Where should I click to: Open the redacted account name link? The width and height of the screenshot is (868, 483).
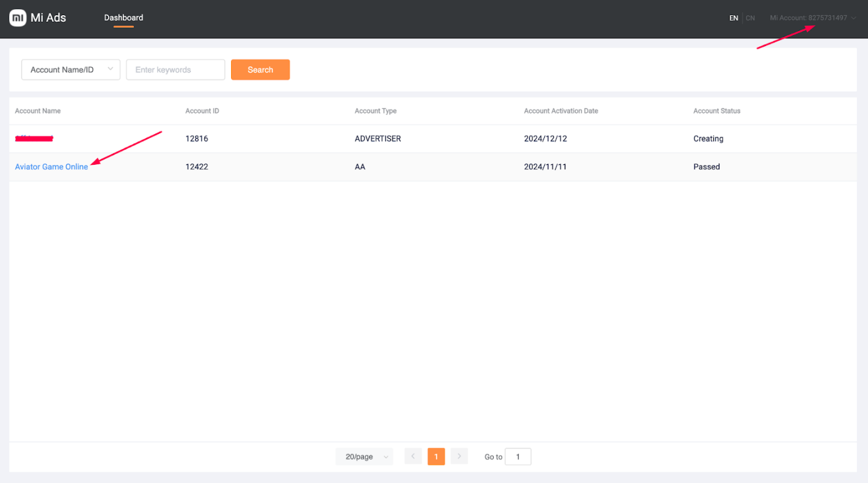pyautogui.click(x=35, y=139)
